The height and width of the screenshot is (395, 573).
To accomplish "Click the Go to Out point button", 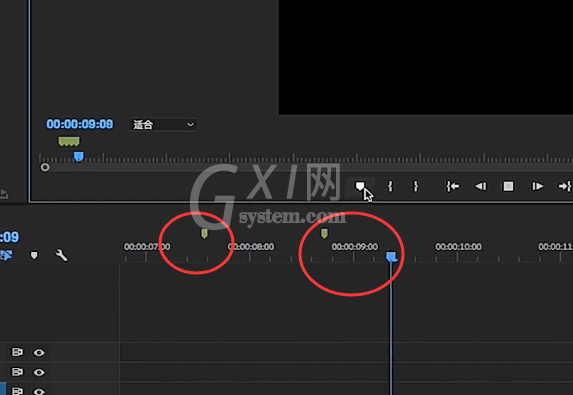I will tap(565, 186).
